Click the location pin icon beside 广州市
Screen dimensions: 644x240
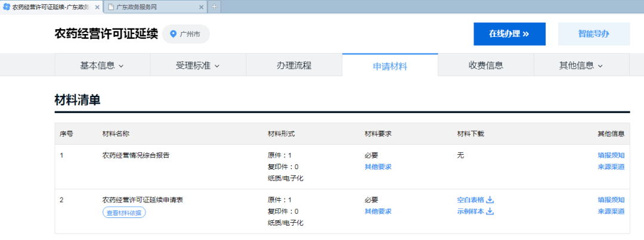(174, 34)
